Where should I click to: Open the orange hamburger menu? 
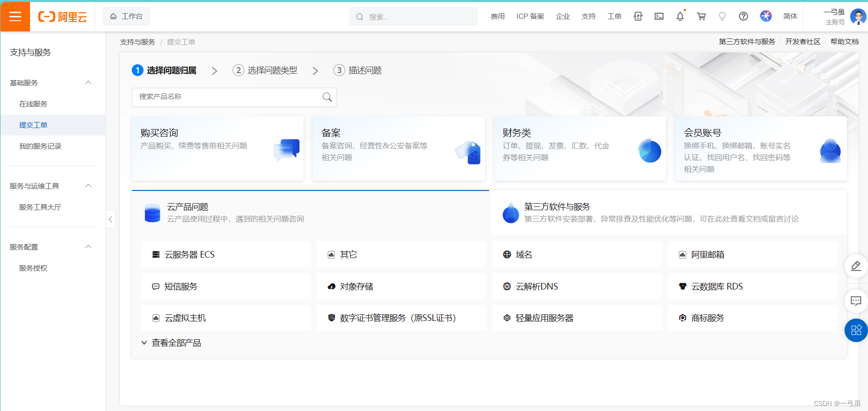click(15, 16)
